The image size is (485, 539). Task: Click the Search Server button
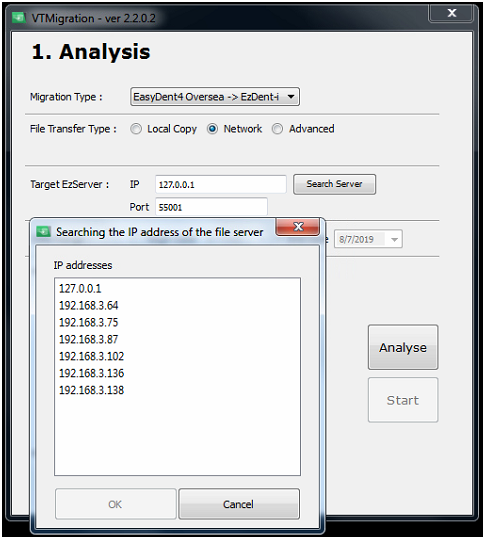[334, 184]
